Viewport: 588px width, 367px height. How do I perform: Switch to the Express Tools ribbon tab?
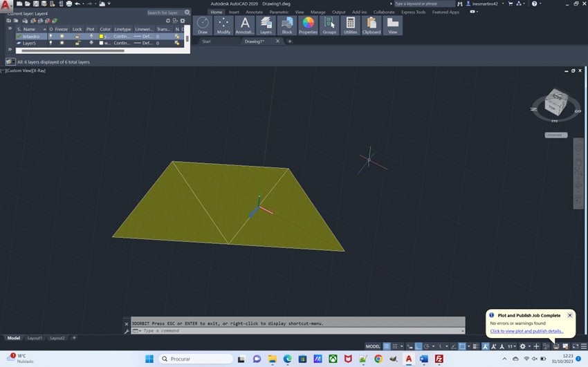coord(413,12)
